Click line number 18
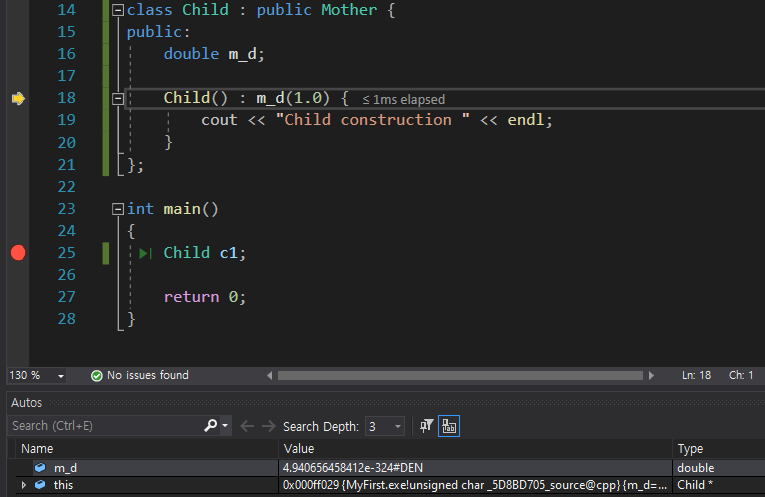Viewport: 765px width, 497px height. pyautogui.click(x=67, y=98)
